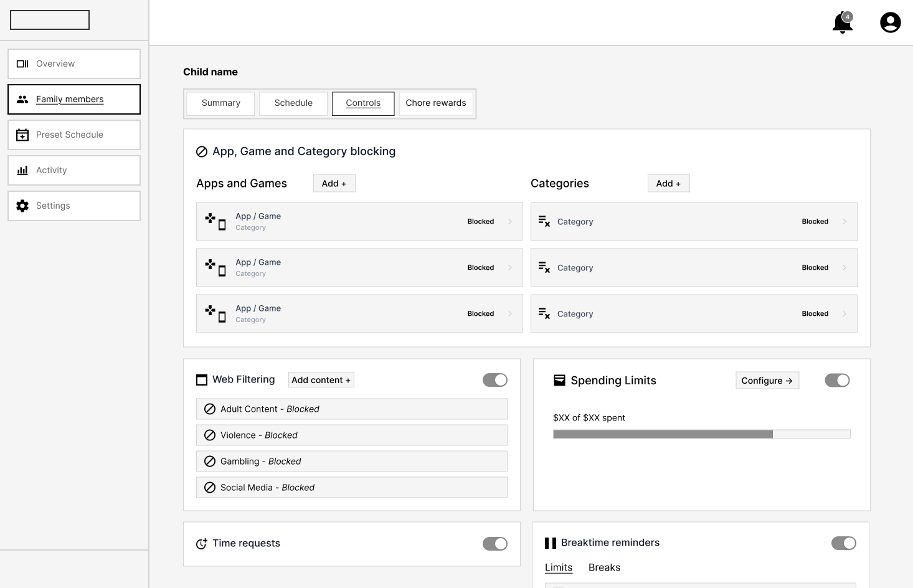The image size is (913, 588).
Task: Open Overview in the sidebar
Action: (74, 64)
